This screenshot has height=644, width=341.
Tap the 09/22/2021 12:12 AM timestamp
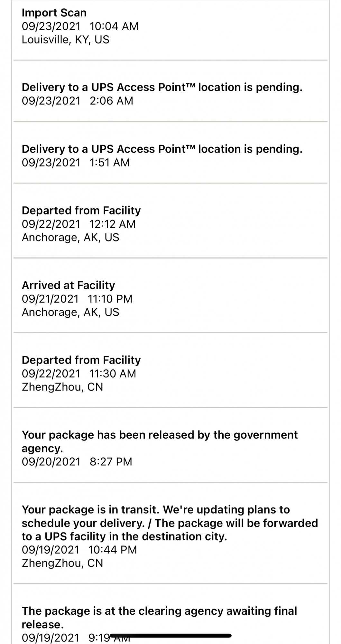click(79, 224)
